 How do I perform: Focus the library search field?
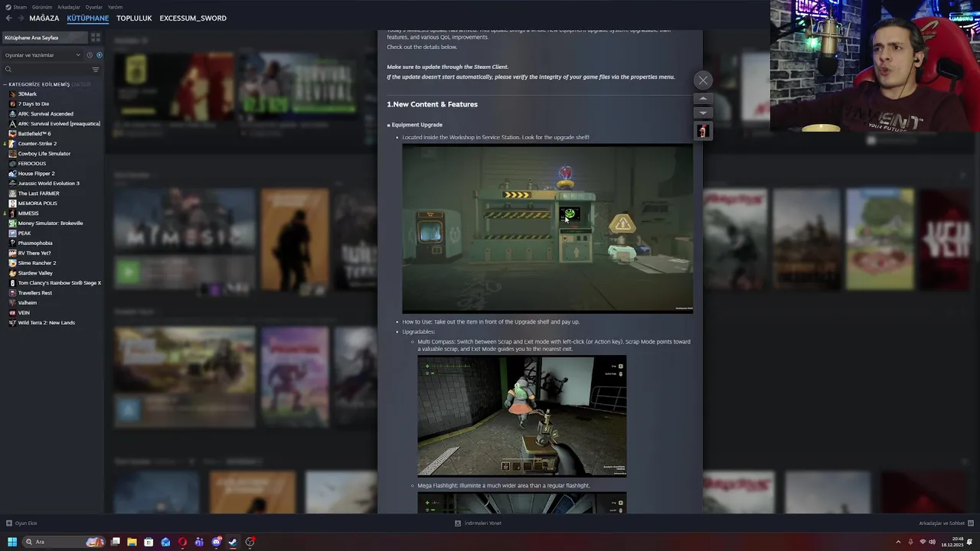pyautogui.click(x=46, y=70)
